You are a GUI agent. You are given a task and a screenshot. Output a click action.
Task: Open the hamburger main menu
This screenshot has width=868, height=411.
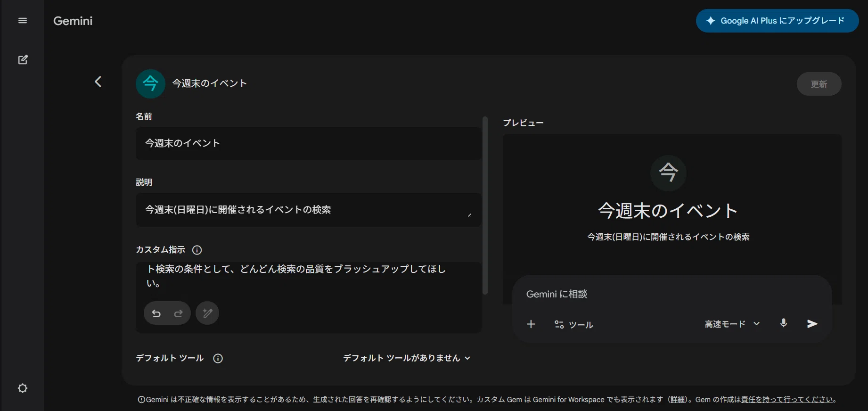coord(23,21)
